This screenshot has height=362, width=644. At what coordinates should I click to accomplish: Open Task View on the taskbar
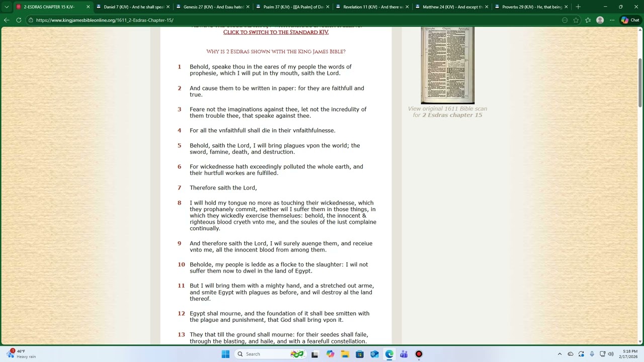pos(315,354)
